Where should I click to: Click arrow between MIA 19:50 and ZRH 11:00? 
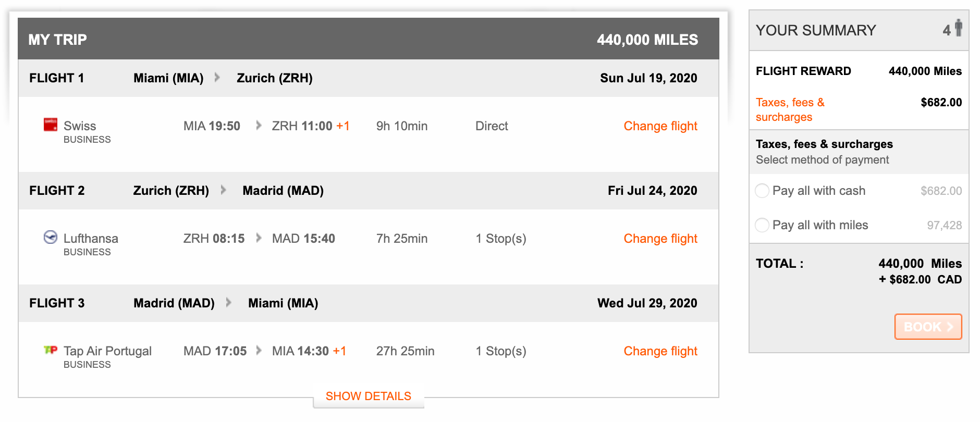click(x=259, y=126)
